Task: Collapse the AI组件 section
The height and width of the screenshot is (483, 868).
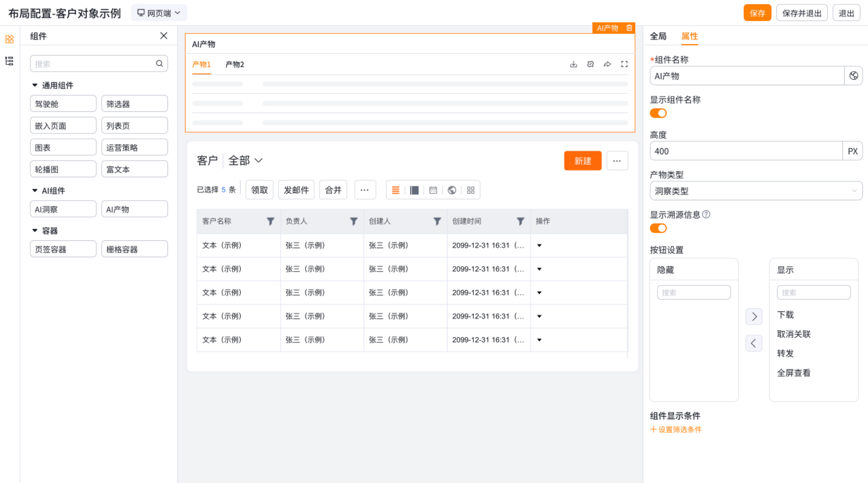Action: [x=35, y=190]
